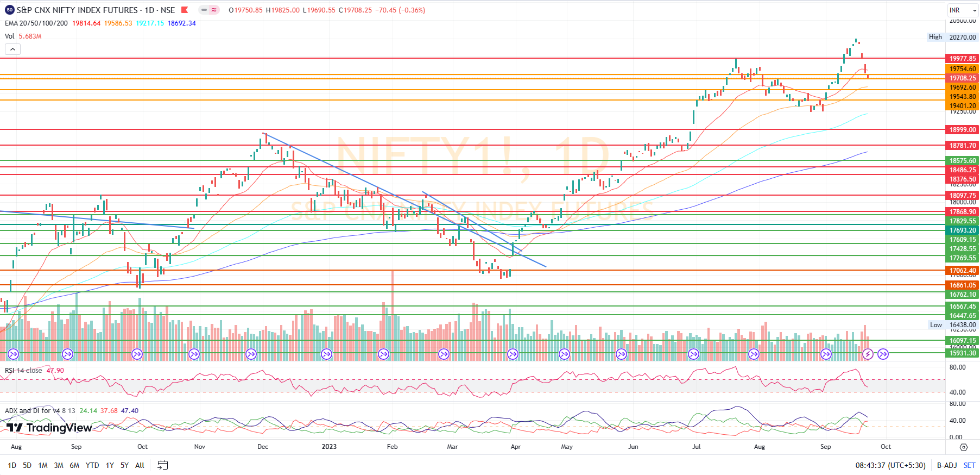Click rollover marker above first Oct label
This screenshot has height=475, width=980.
tap(137, 354)
